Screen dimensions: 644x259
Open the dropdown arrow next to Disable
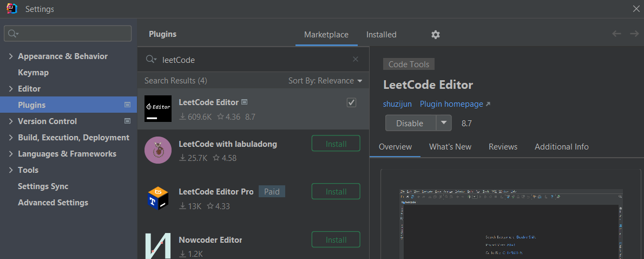point(444,122)
